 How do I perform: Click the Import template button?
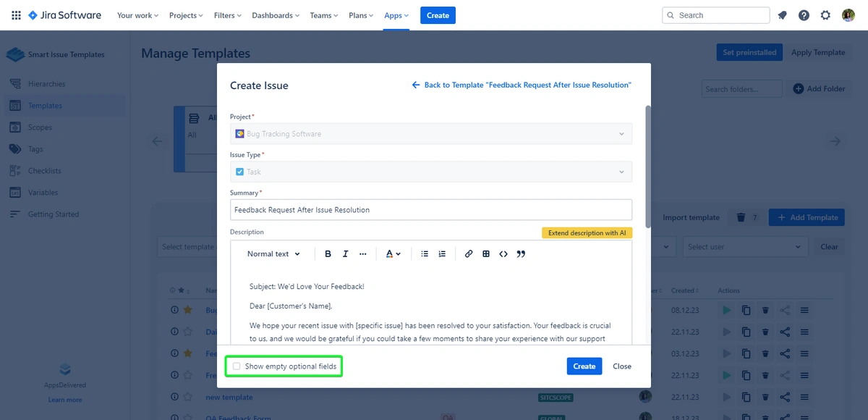(691, 217)
